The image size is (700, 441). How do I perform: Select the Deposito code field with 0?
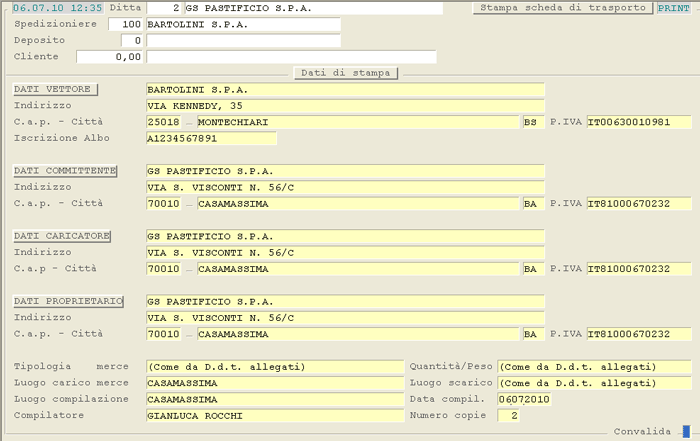pyautogui.click(x=132, y=41)
